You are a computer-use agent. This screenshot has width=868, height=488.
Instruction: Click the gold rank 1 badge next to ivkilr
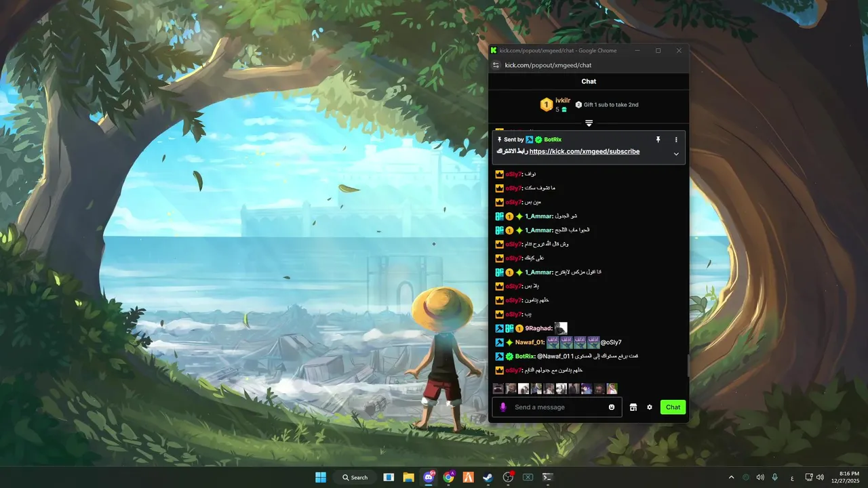(546, 104)
